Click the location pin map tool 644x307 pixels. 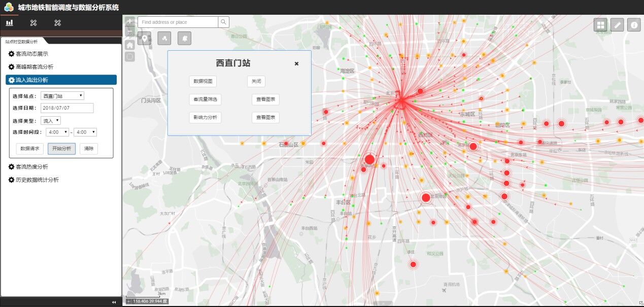tap(144, 38)
